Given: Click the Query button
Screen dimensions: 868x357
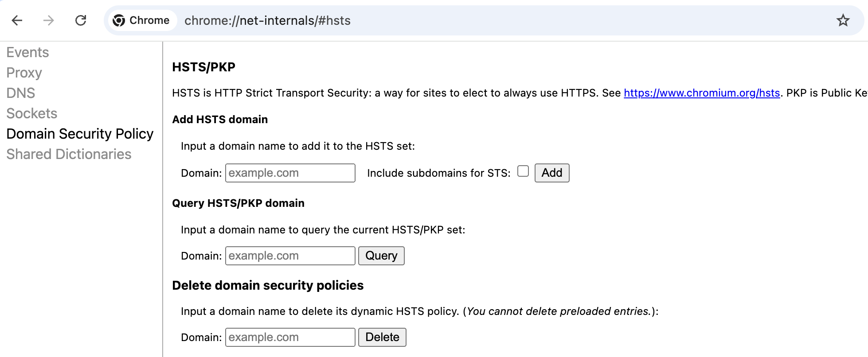Looking at the screenshot, I should [381, 256].
